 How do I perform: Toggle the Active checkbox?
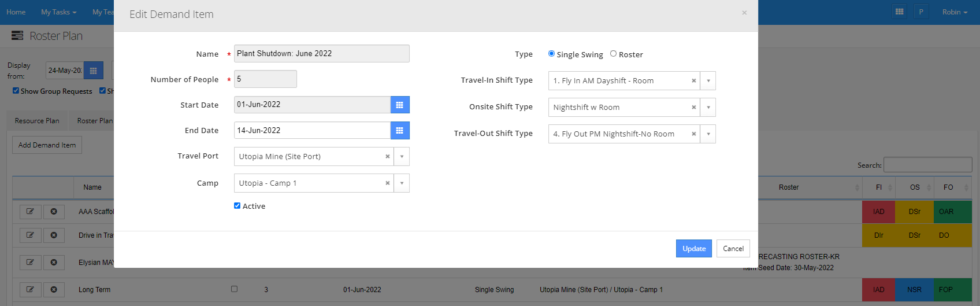point(237,206)
